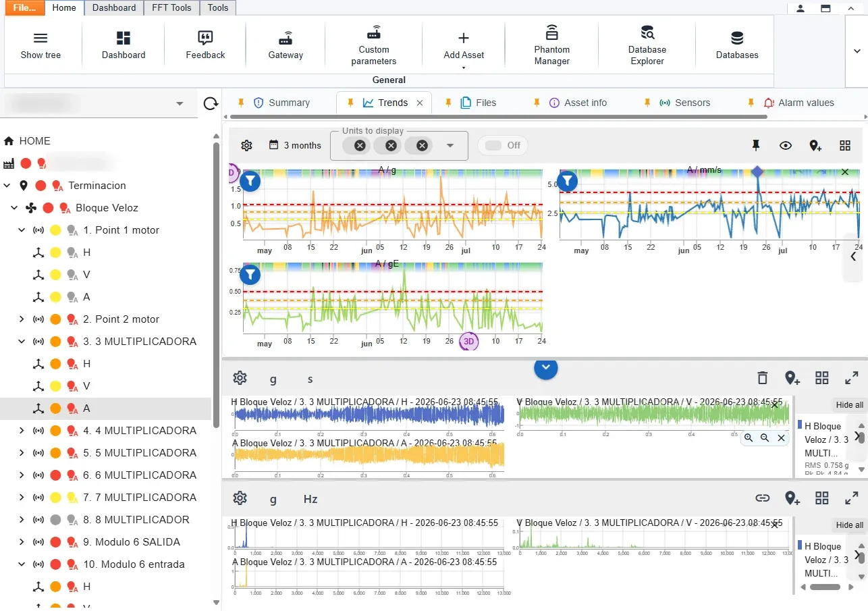
Task: Switch to the FFT Tools ribbon tab
Action: (x=171, y=8)
